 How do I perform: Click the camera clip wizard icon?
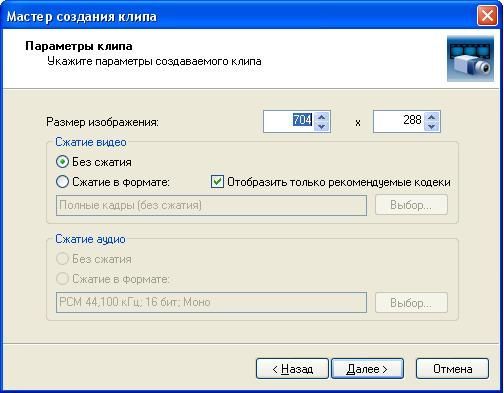pyautogui.click(x=470, y=59)
